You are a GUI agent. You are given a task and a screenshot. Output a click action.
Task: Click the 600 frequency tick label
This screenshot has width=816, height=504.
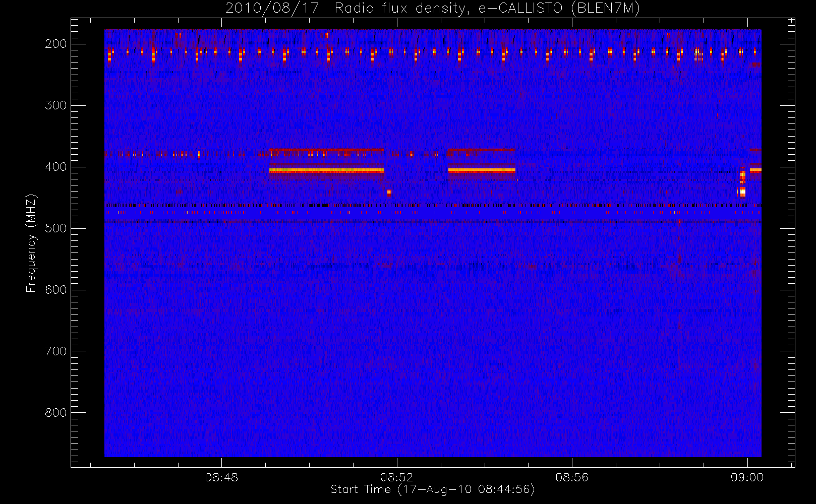(x=55, y=290)
